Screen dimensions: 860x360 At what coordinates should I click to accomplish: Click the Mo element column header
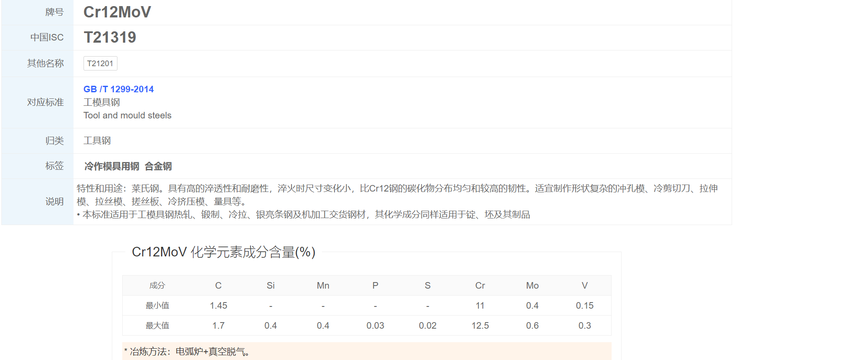point(532,285)
